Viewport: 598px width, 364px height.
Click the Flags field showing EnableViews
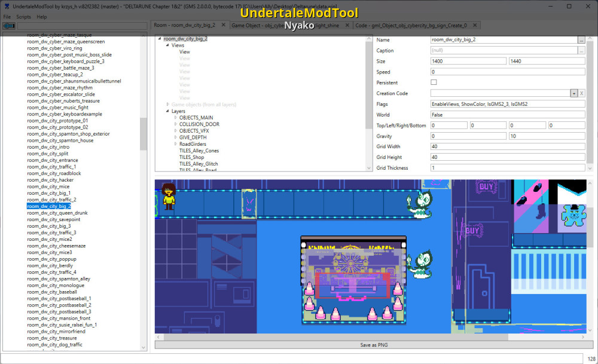[x=508, y=104]
